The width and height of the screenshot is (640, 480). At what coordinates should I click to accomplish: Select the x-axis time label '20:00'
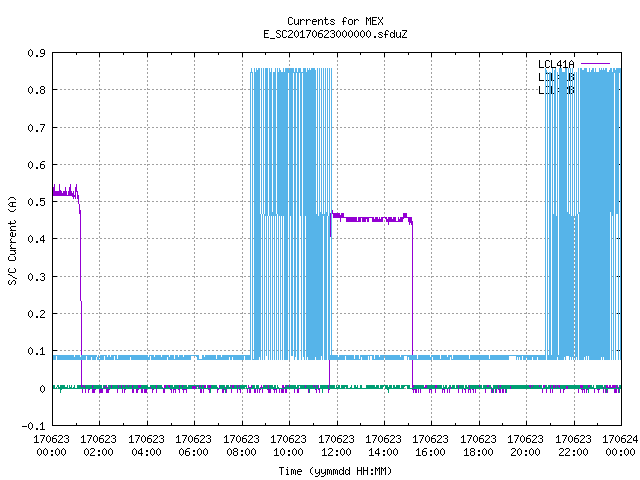[x=525, y=452]
